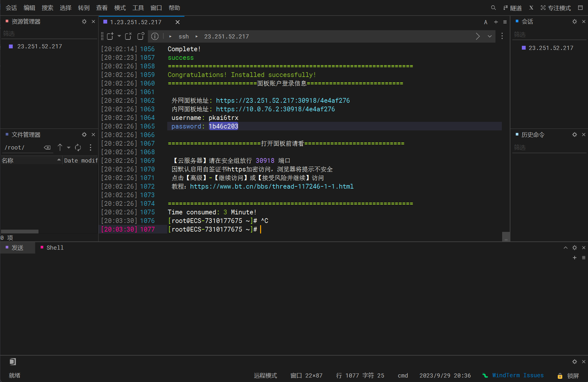
Task: Switch to Shell bottom tab
Action: 52,248
